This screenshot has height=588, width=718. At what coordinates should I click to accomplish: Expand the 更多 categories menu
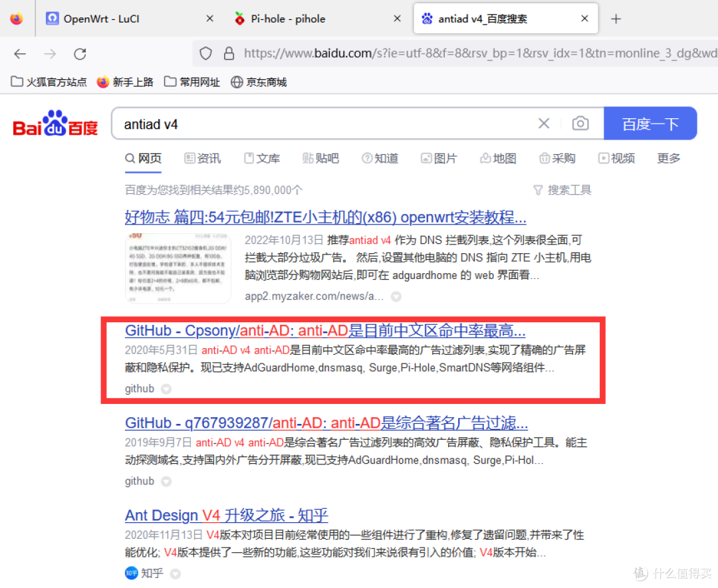669,158
